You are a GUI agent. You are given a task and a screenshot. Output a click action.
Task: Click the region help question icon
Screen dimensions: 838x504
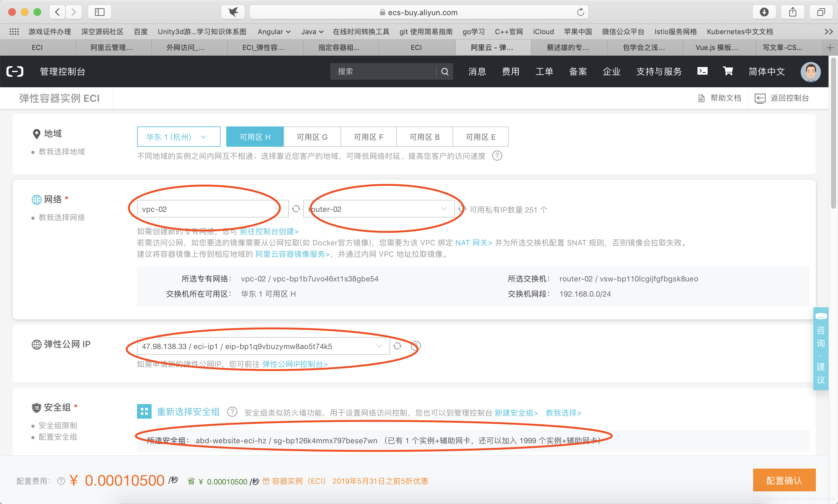click(497, 156)
